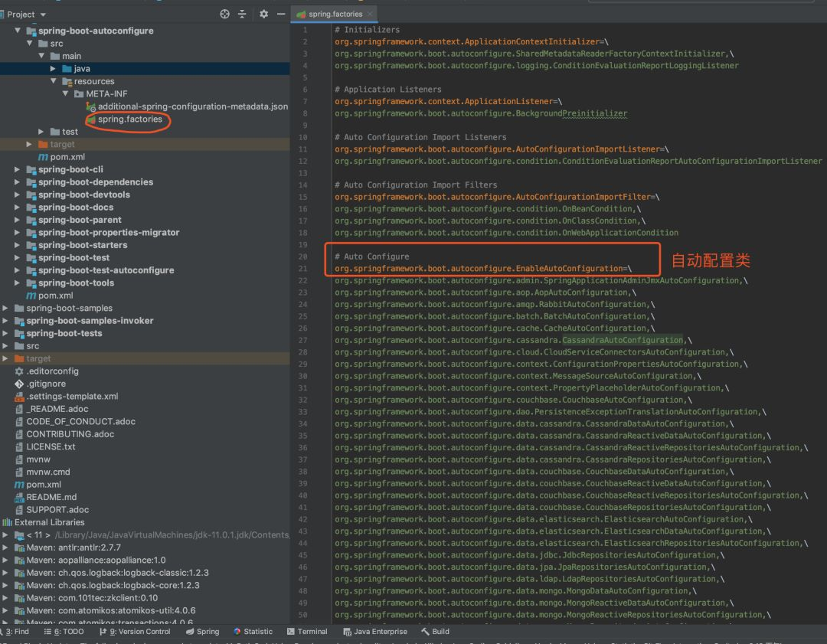Viewport: 827px width, 644px height.
Task: Select the spring-boot-properties-migrator module
Action: 109,233
